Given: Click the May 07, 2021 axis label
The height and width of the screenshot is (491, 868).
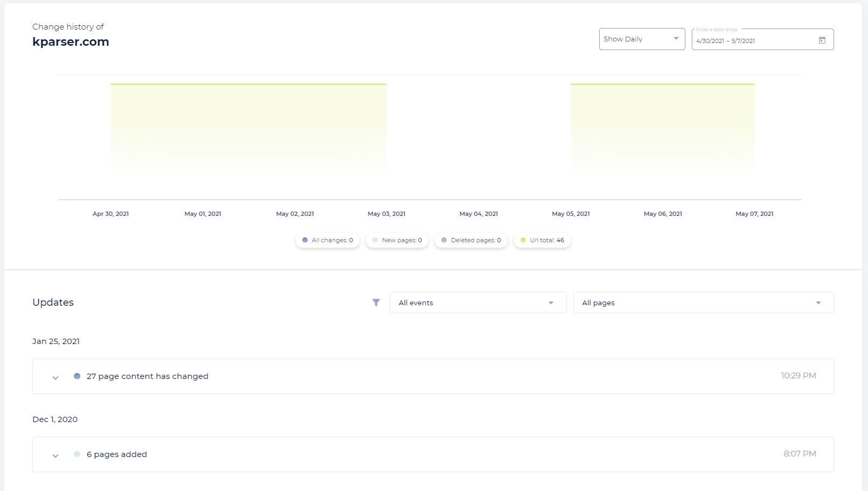Looking at the screenshot, I should pyautogui.click(x=754, y=214).
